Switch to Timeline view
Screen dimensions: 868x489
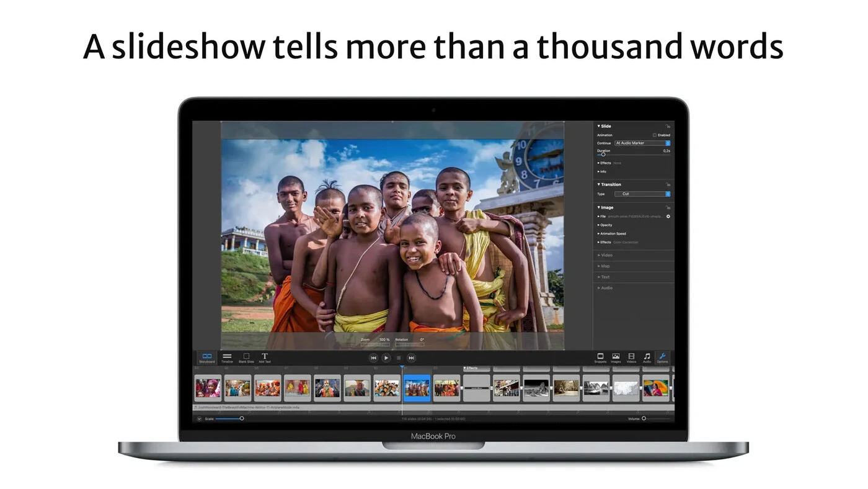tap(227, 358)
